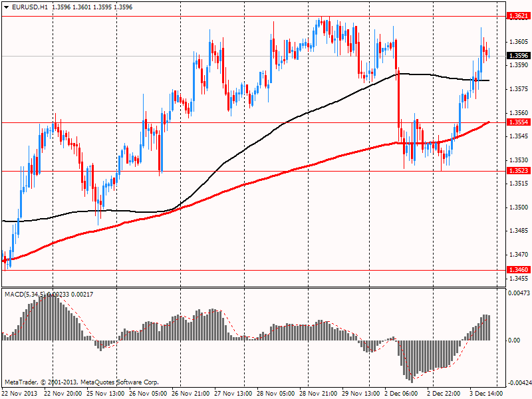532x399 pixels.
Task: Click the 26 Nov 05:00 time axis label
Action: pos(148,393)
